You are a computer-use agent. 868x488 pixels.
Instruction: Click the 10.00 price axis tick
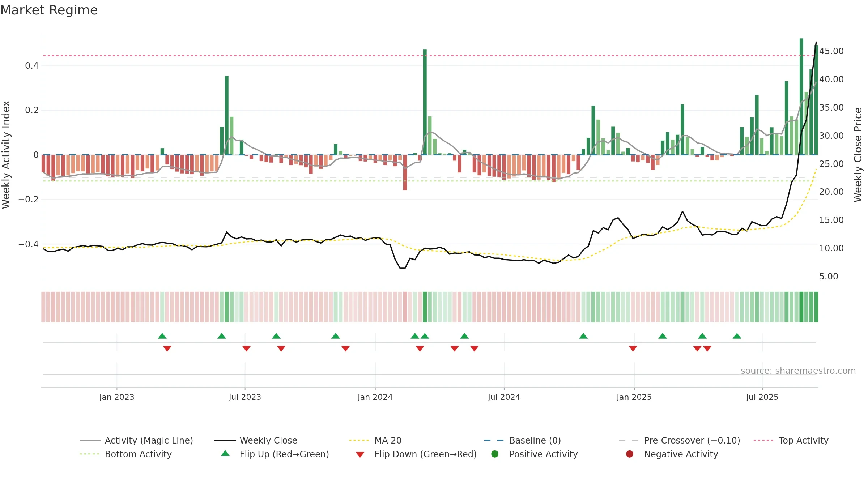click(x=831, y=248)
